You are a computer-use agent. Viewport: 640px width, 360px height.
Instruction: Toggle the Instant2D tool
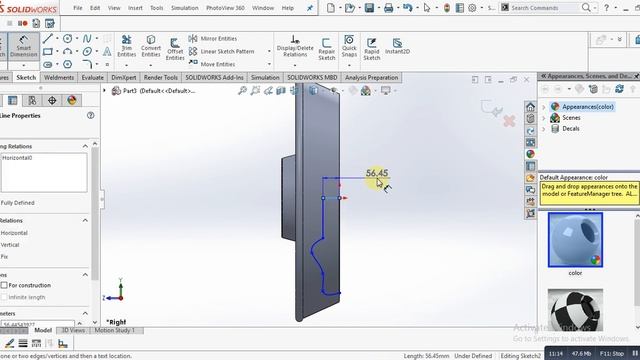397,46
